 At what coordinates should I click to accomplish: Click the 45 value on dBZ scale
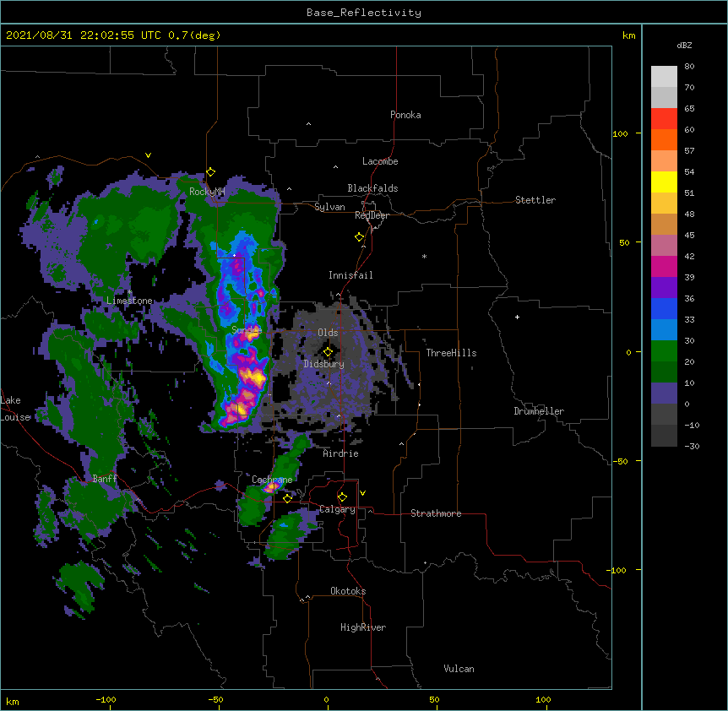(x=689, y=235)
